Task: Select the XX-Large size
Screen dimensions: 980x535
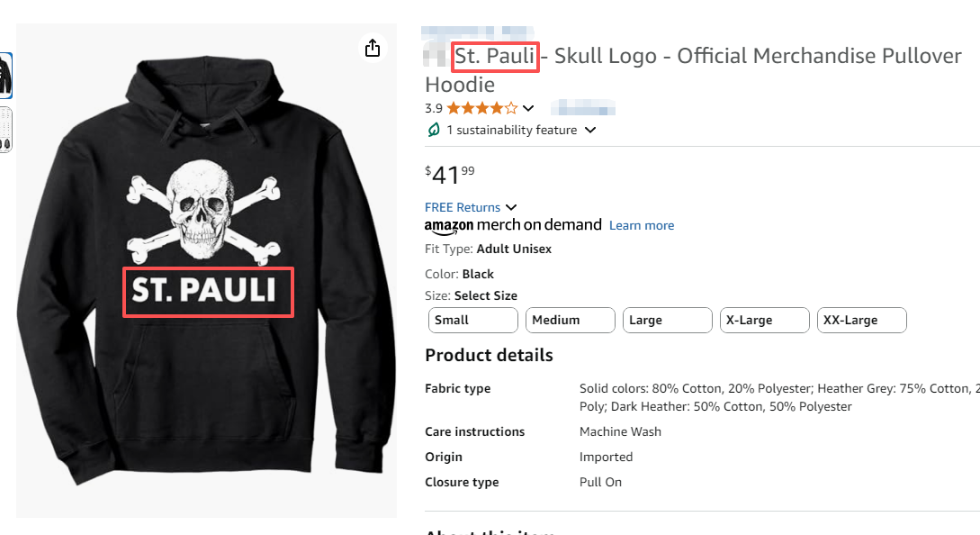Action: click(861, 320)
